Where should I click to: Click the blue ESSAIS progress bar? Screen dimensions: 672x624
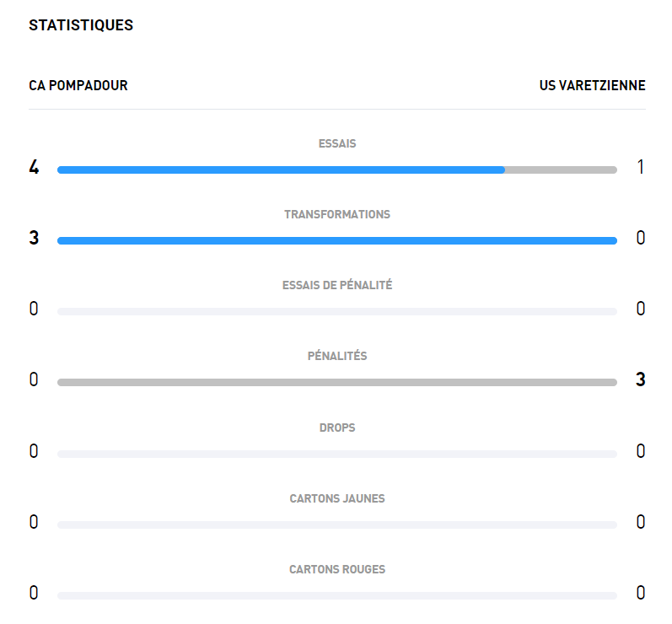click(x=281, y=169)
